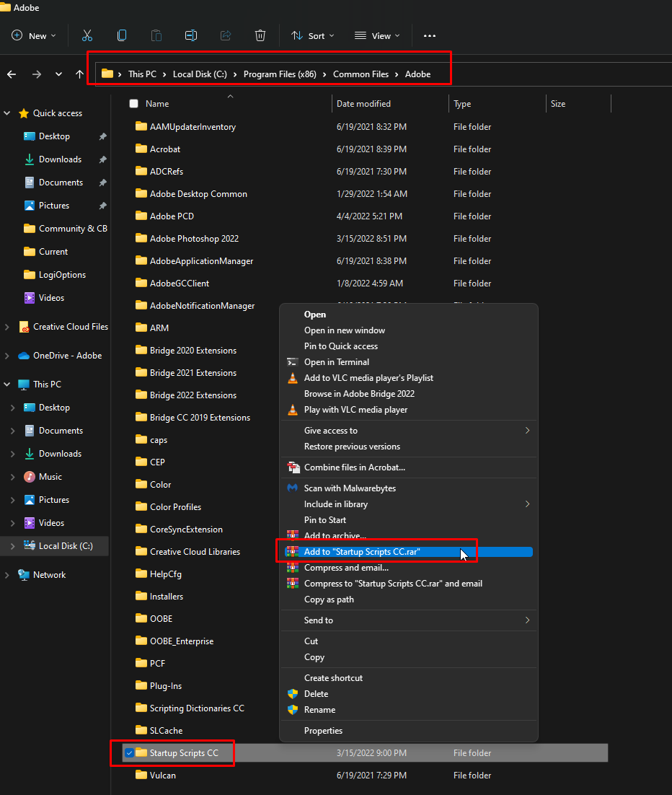Click the Share icon in the toolbar
Image resolution: width=672 pixels, height=795 pixels.
tap(225, 35)
